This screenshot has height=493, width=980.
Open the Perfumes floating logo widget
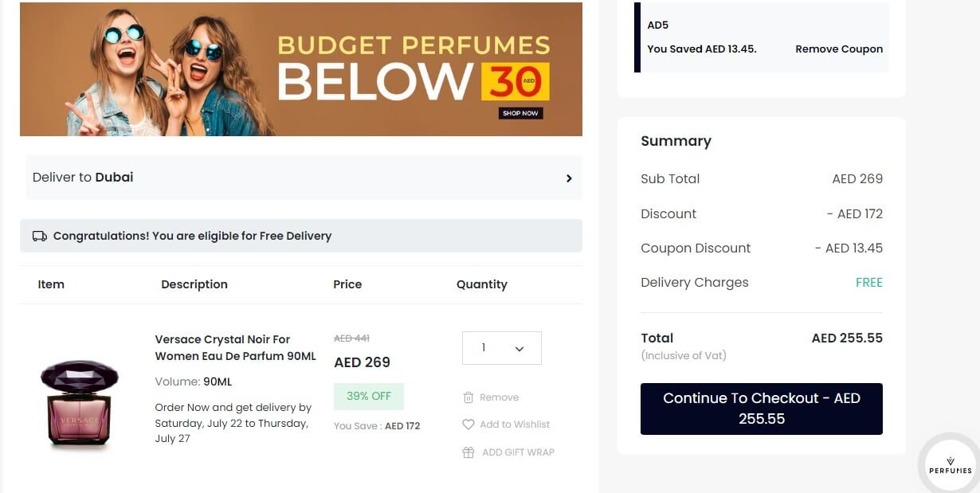[950, 463]
